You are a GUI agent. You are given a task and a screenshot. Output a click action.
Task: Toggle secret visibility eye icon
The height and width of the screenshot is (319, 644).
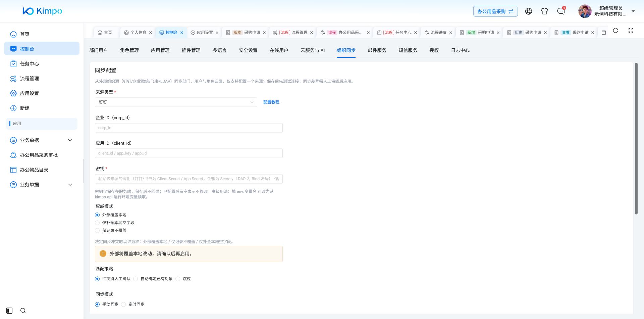click(277, 179)
